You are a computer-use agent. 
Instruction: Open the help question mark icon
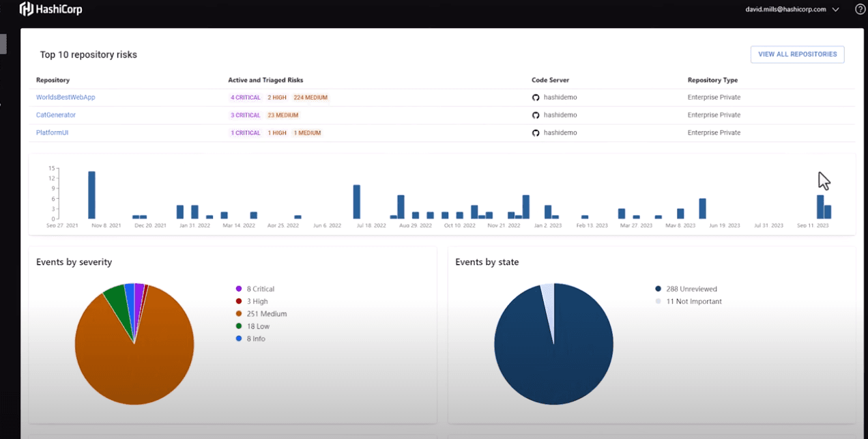[860, 10]
